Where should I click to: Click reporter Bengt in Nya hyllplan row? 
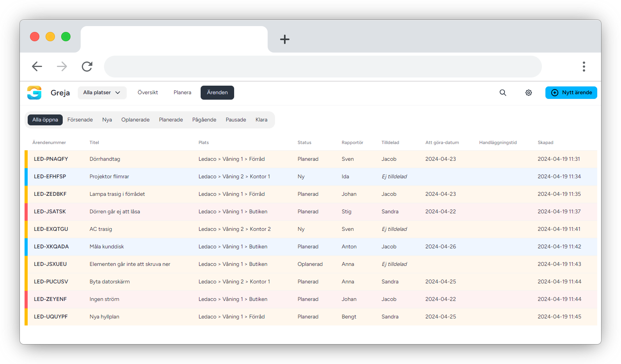[349, 317]
